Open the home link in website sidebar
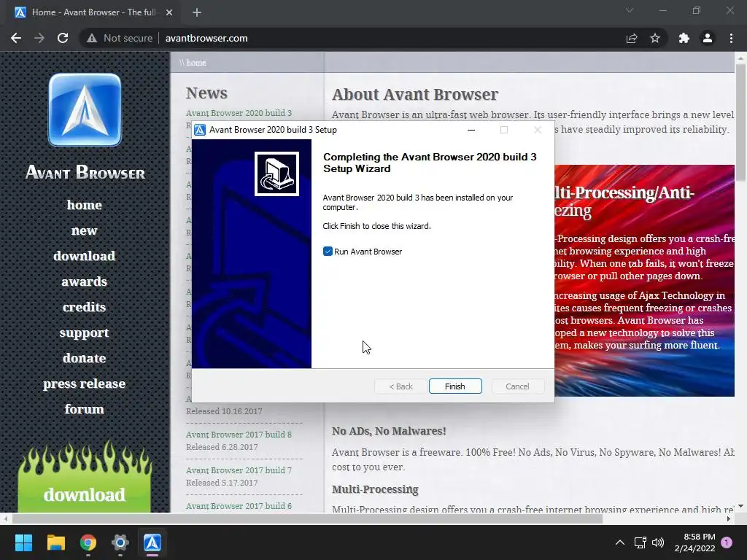 [85, 205]
